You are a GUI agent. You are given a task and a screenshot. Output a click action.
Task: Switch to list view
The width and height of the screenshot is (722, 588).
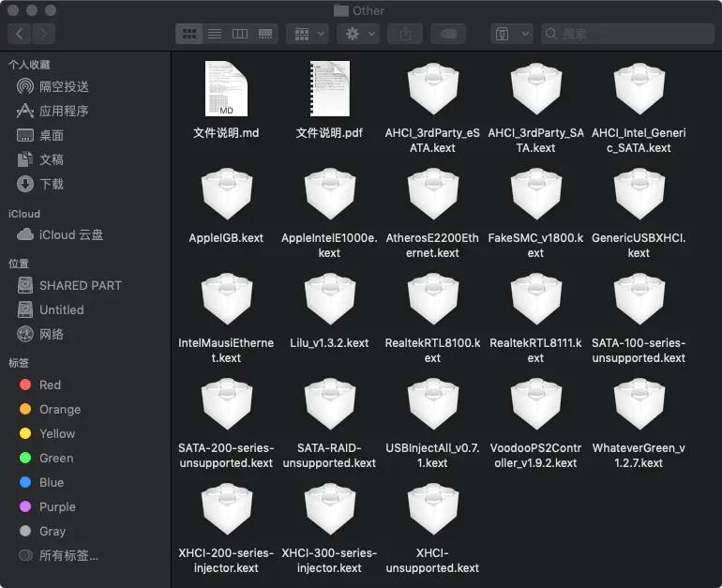click(215, 34)
